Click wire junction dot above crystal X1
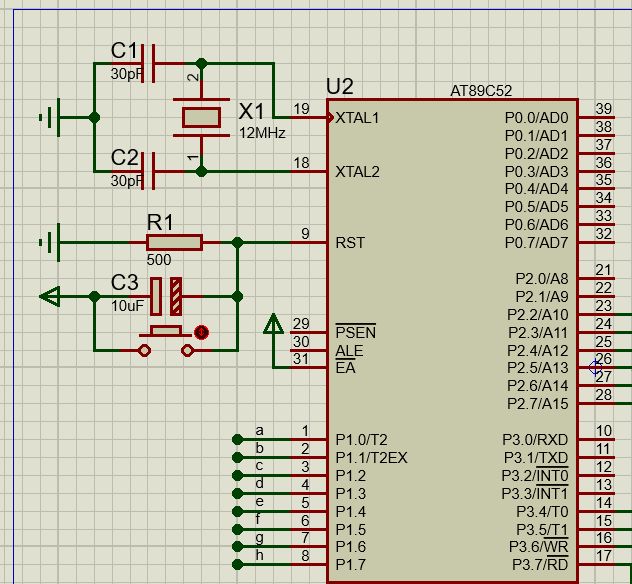This screenshot has height=584, width=632. (201, 64)
